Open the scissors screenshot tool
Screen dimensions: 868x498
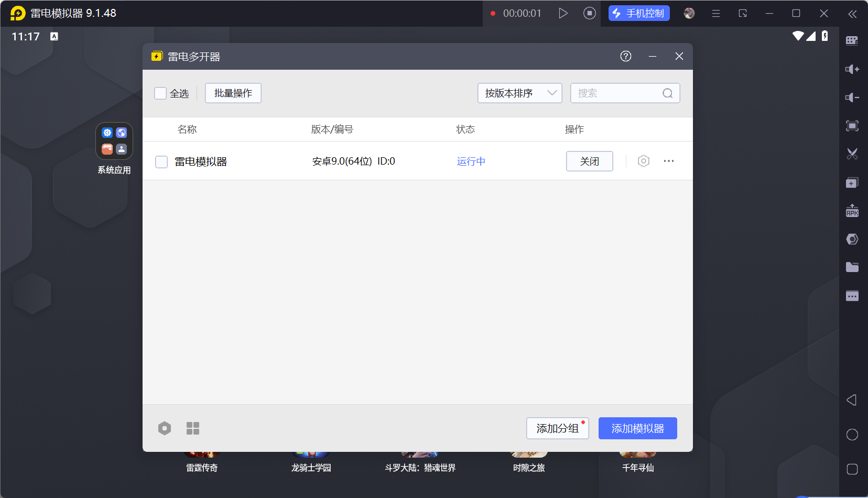point(852,154)
